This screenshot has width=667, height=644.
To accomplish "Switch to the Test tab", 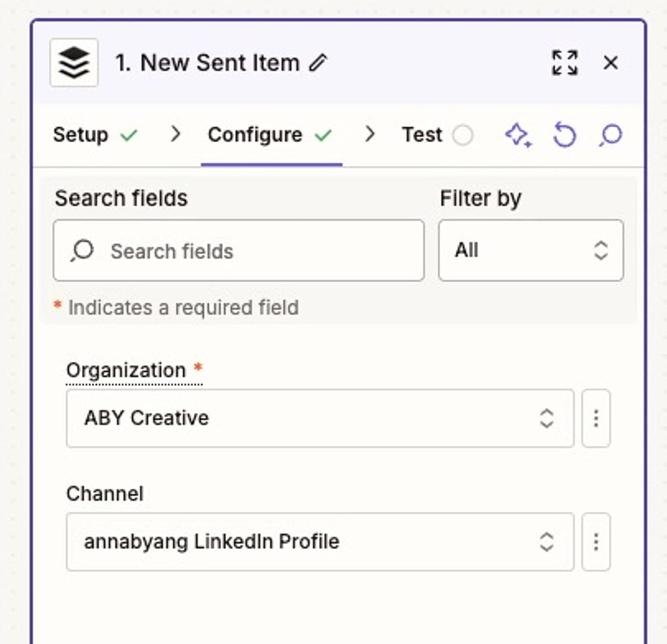I will pyautogui.click(x=422, y=135).
